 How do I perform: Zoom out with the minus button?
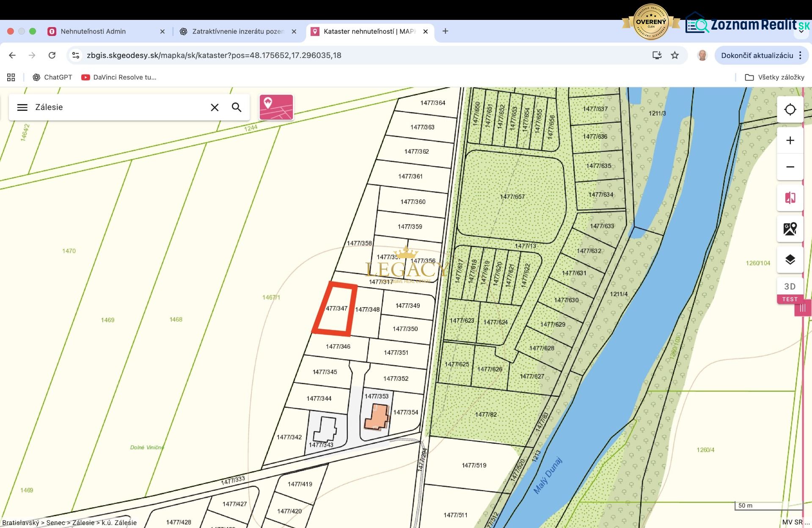coord(790,167)
